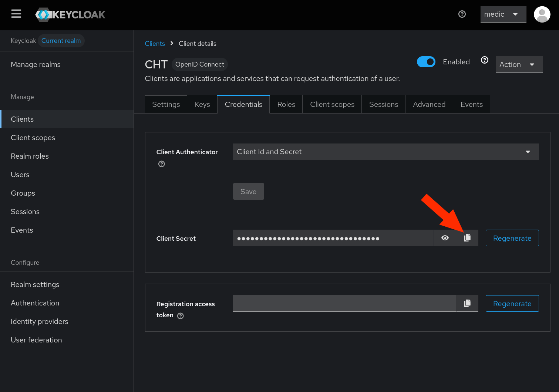Screen dimensions: 559x392
Task: Open Realm settings in sidebar
Action: point(67,284)
